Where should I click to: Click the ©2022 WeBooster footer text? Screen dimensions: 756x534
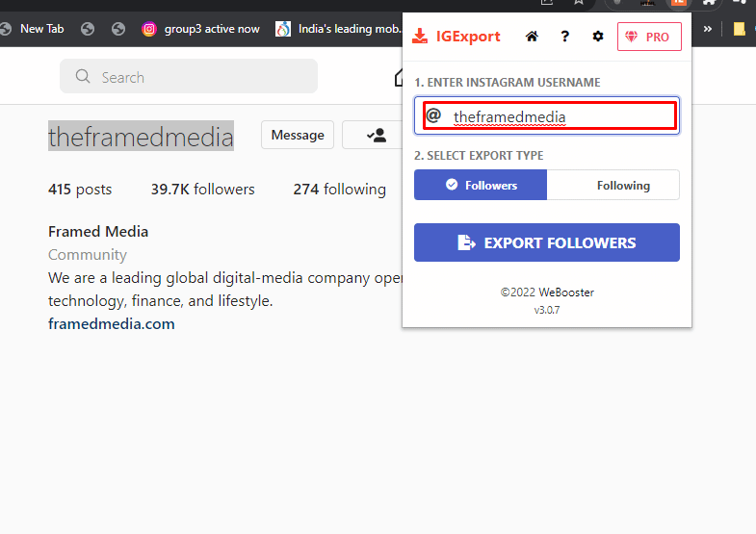tap(547, 292)
